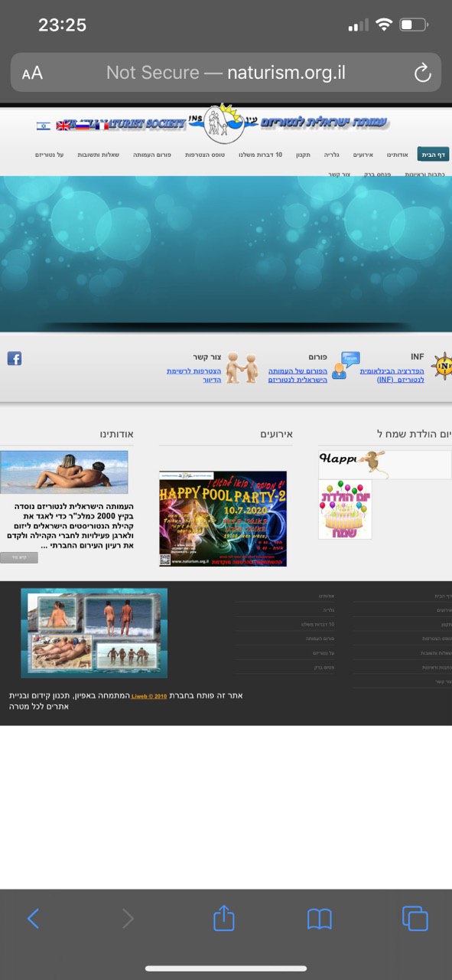Select the 'דף הבית' home tab in navigation
452x980 pixels.
pos(433,155)
